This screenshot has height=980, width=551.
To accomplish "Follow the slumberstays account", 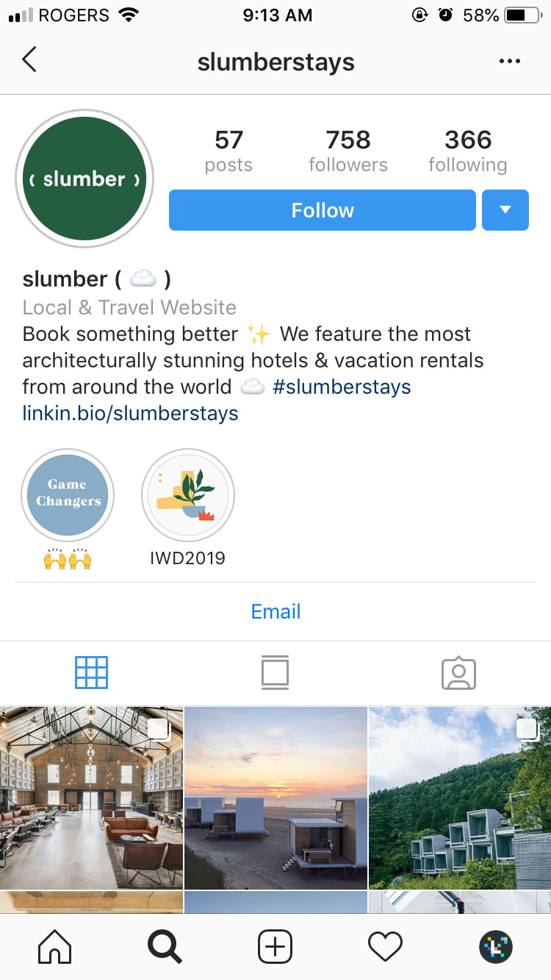I will 323,210.
